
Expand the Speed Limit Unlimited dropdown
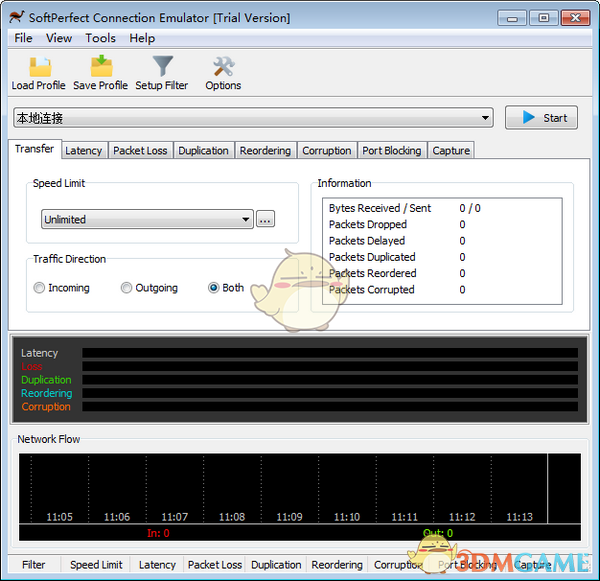147,219
